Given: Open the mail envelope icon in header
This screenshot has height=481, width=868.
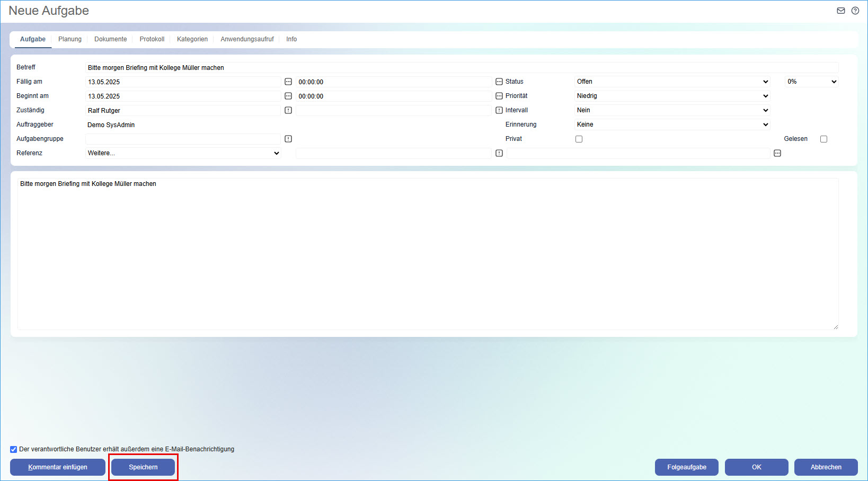Looking at the screenshot, I should pyautogui.click(x=841, y=11).
